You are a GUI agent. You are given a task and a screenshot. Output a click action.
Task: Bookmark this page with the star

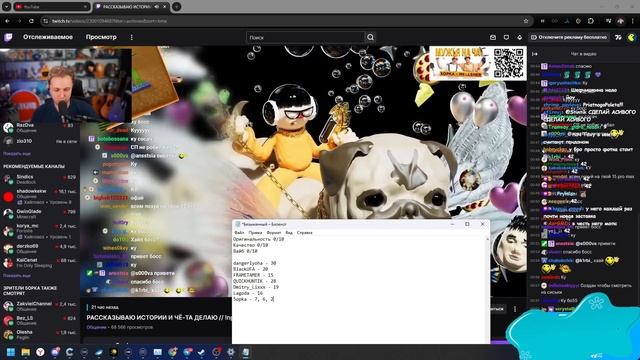tap(526, 21)
